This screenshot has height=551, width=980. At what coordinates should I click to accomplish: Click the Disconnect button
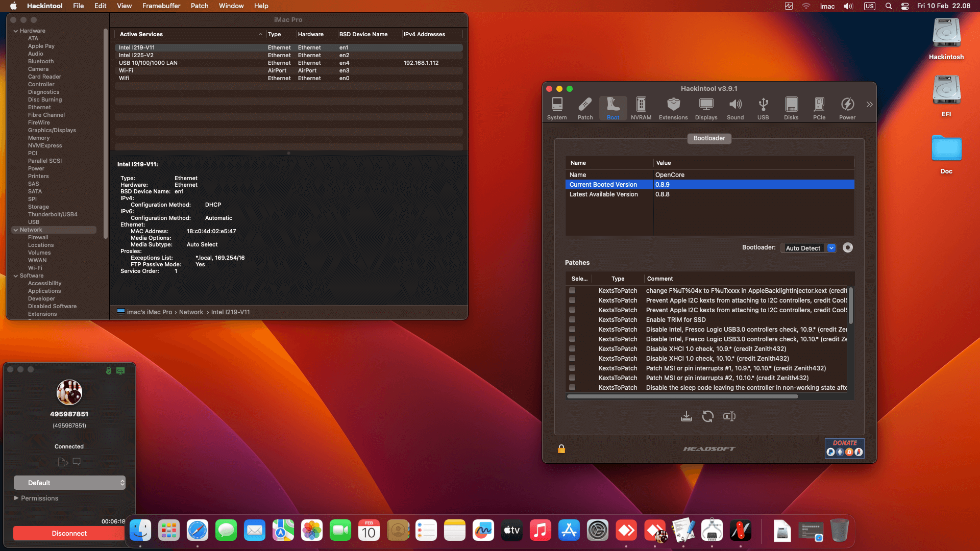pos(68,533)
